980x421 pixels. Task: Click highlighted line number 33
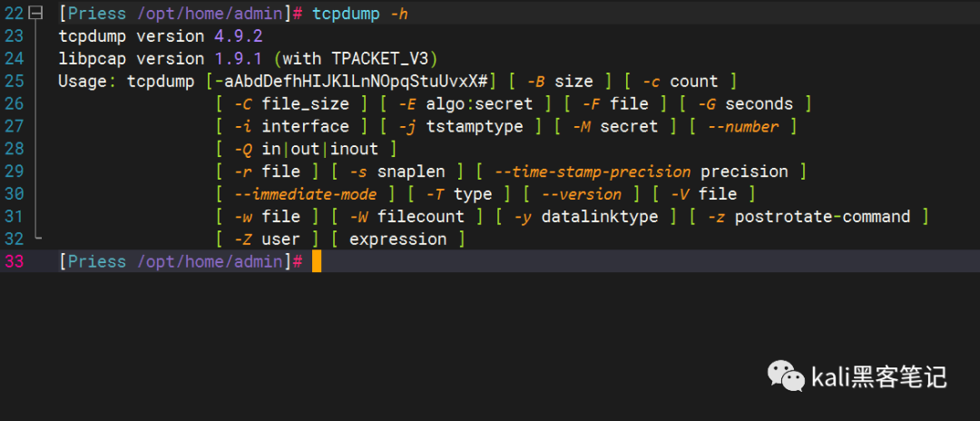point(13,261)
